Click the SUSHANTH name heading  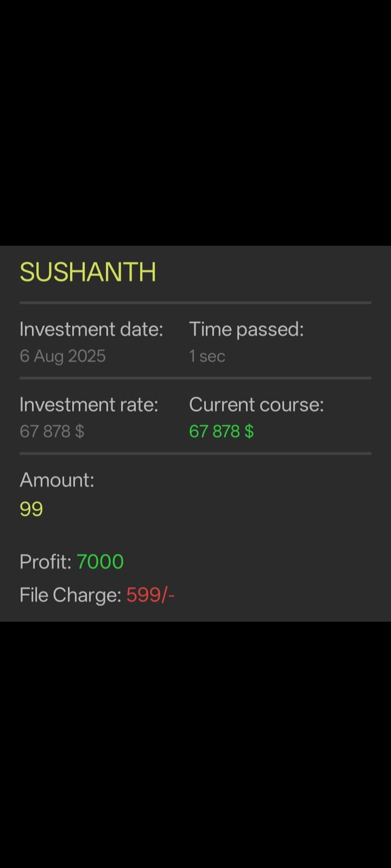[88, 272]
